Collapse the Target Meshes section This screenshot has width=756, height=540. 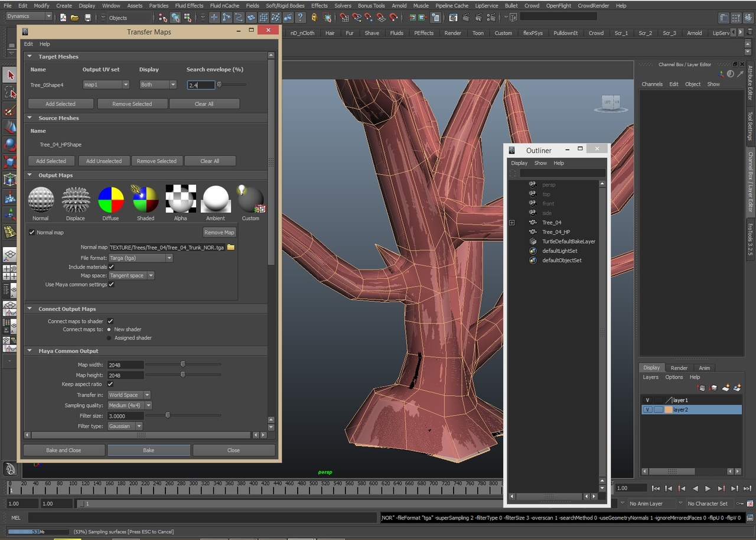click(x=29, y=57)
